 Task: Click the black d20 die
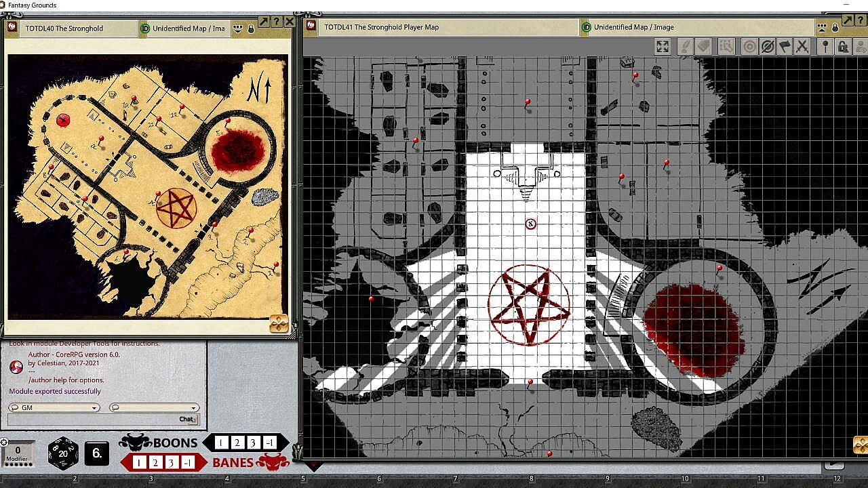tap(63, 453)
